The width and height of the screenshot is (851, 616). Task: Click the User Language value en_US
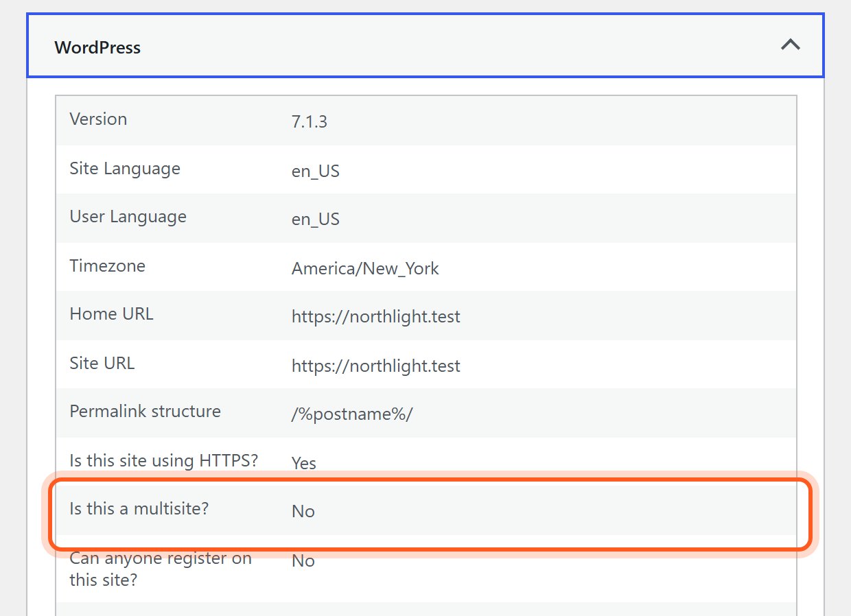[316, 219]
